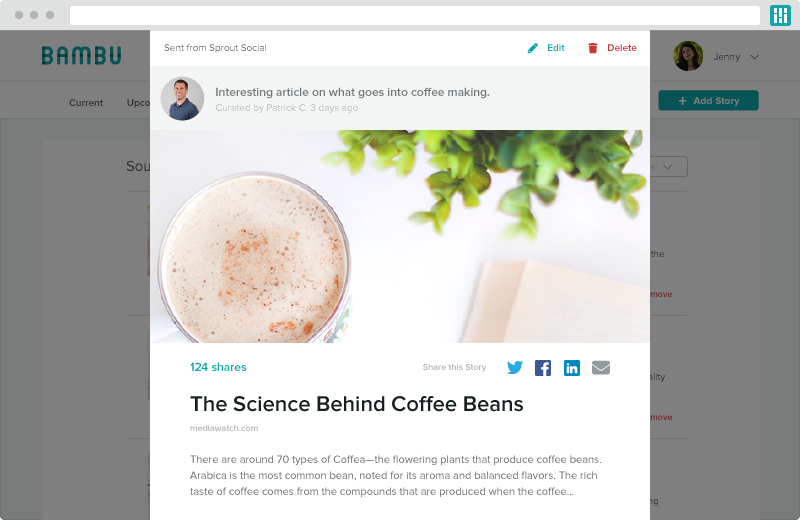This screenshot has height=520, width=800.
Task: Share story on Facebook
Action: (543, 367)
